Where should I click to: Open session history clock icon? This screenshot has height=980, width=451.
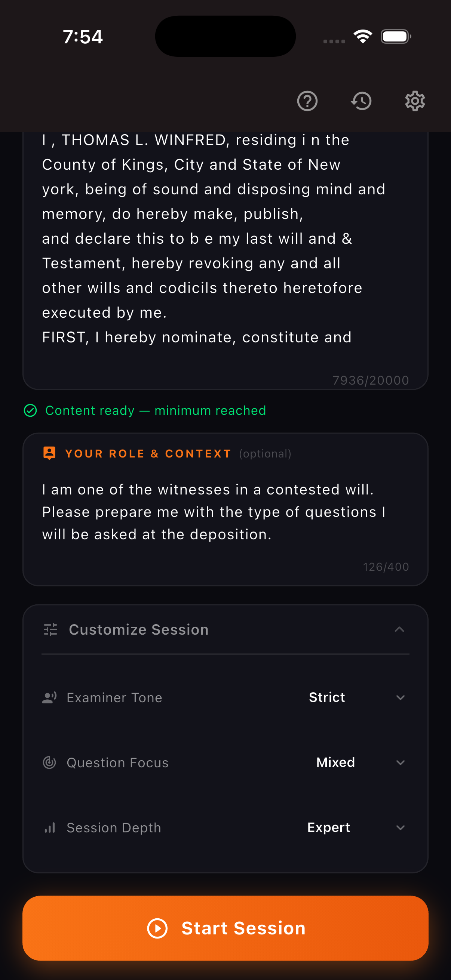361,101
